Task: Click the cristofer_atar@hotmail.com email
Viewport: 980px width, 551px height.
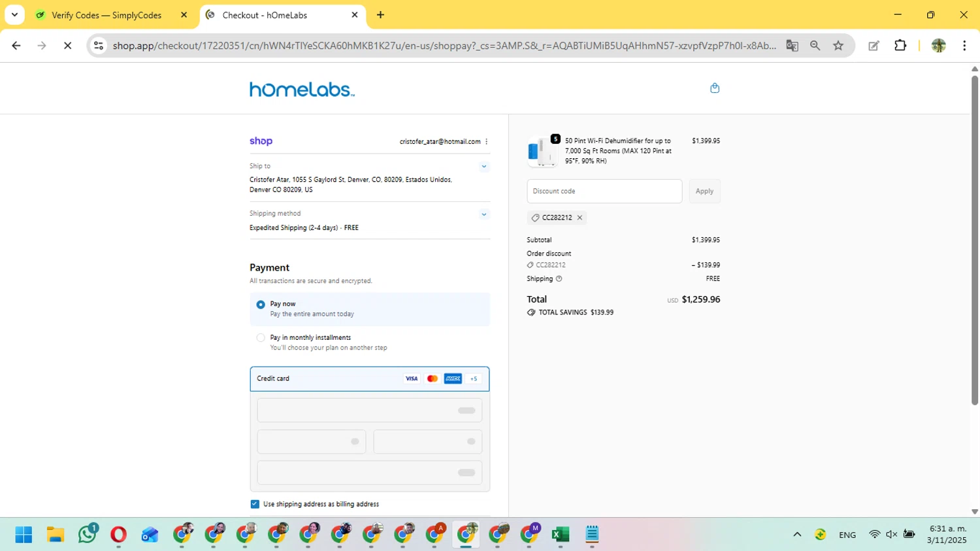Action: 440,141
